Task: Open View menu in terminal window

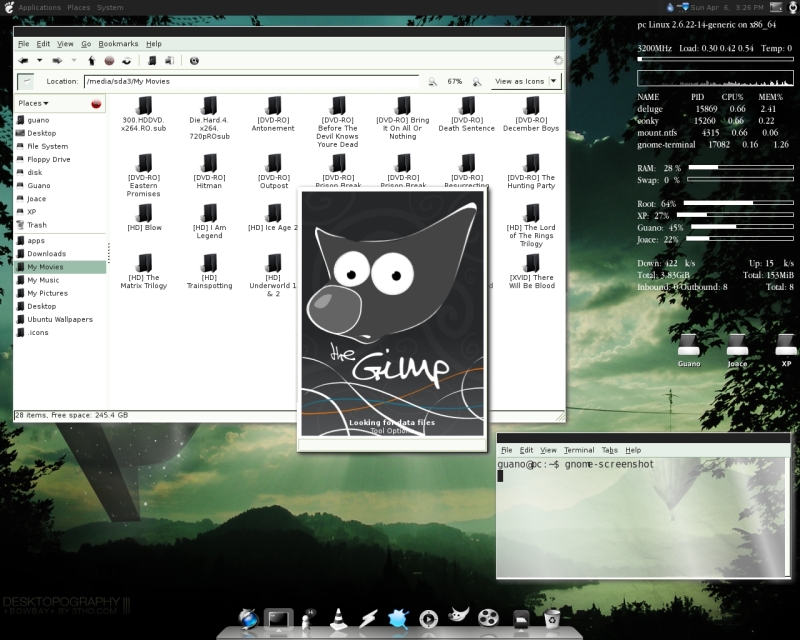Action: 548,450
